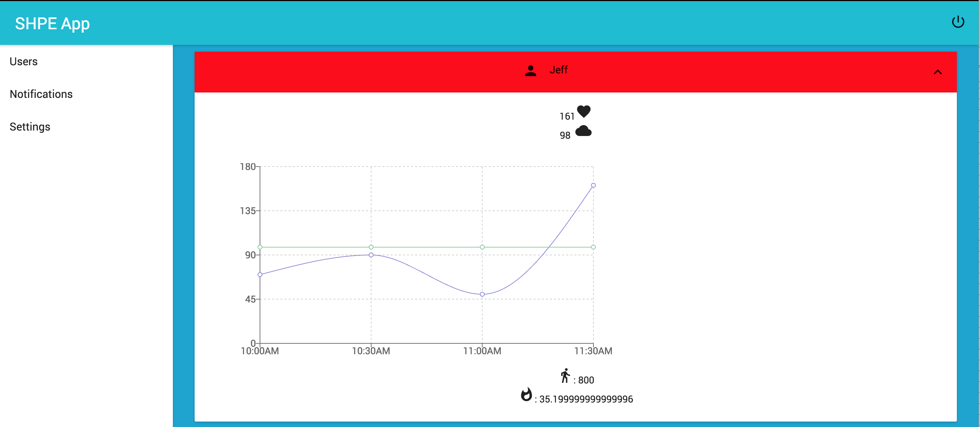Click the SHPE App title
980x427 pixels.
pos(52,23)
